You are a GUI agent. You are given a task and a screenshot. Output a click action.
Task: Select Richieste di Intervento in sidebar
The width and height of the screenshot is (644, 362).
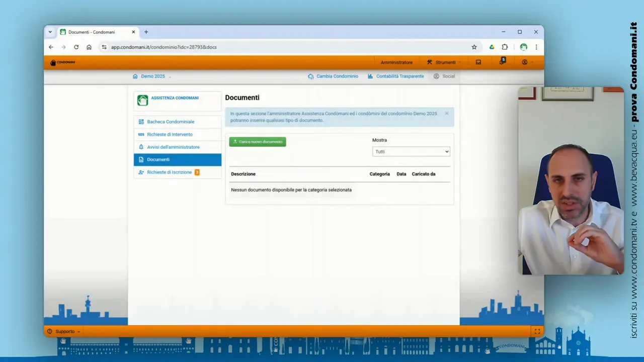(x=170, y=134)
